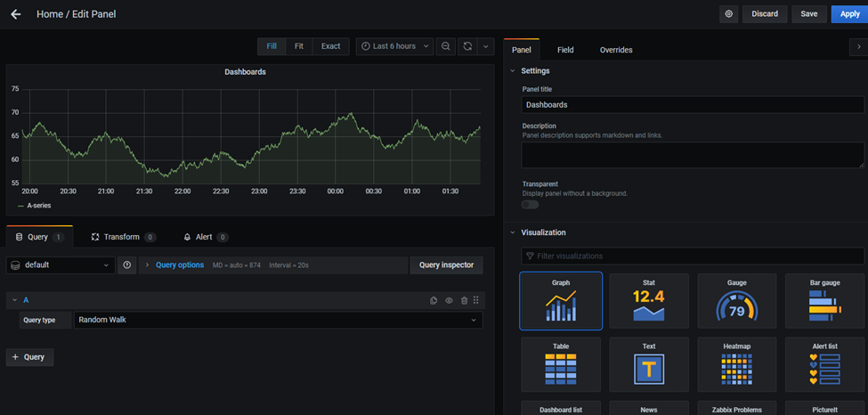The width and height of the screenshot is (868, 415).
Task: Expand the Random Walk query type dropdown
Action: [279, 321]
